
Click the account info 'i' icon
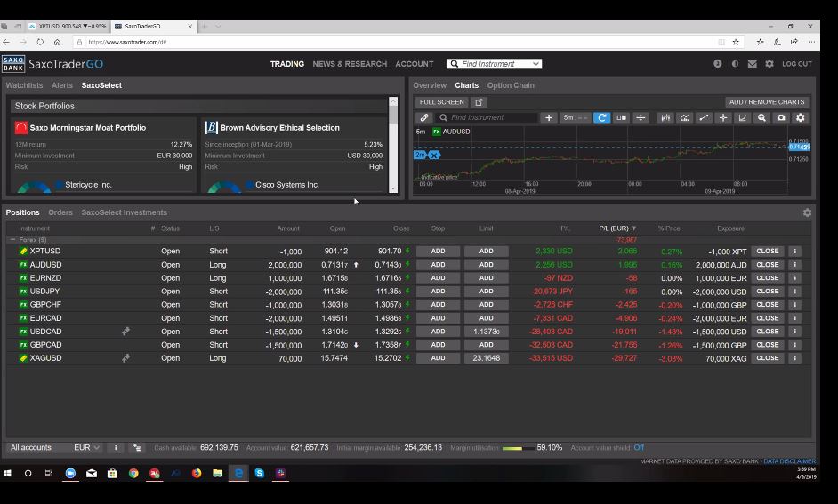116,447
